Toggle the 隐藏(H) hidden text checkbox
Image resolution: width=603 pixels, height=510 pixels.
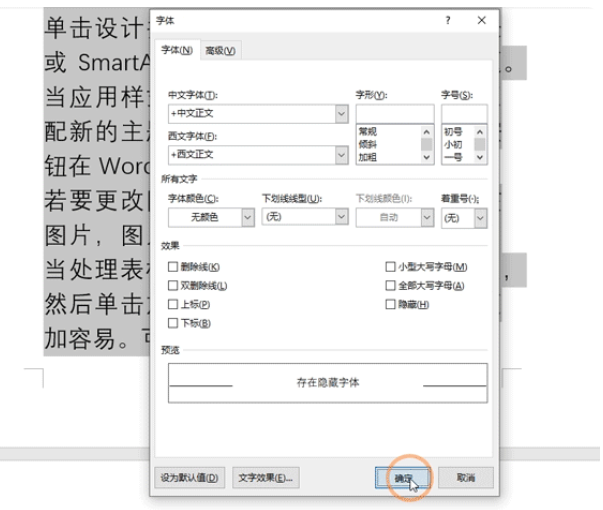tap(391, 304)
